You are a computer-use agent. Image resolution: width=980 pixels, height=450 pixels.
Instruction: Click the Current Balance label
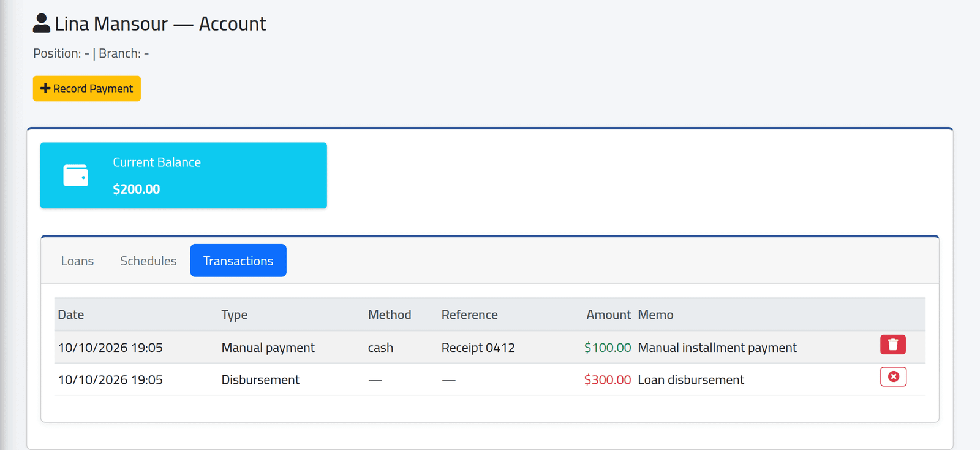click(x=157, y=162)
